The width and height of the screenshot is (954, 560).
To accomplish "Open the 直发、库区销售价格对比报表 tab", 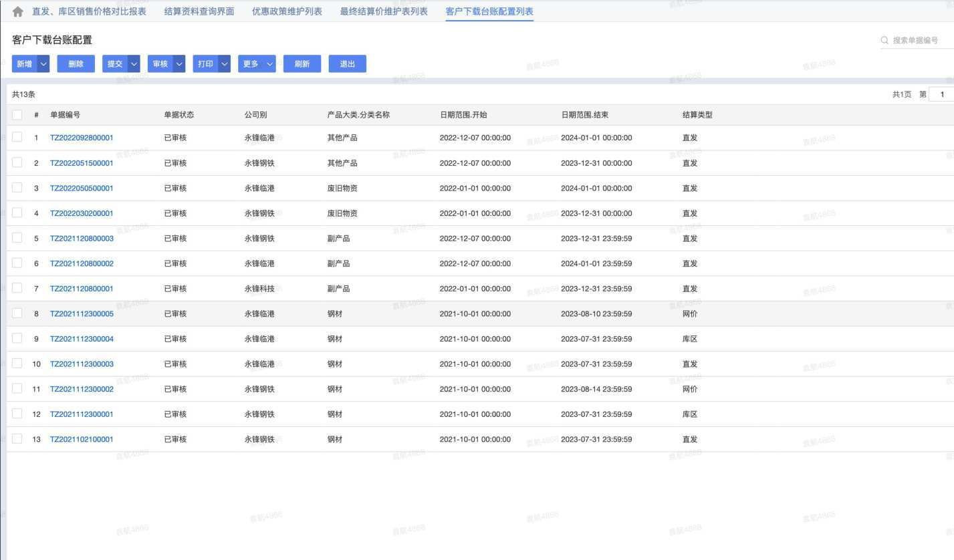I will tap(89, 11).
